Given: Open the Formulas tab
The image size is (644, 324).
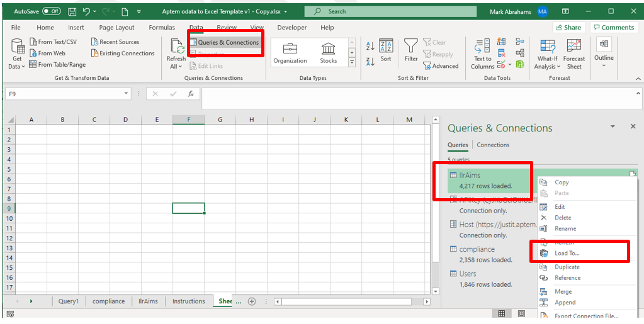Looking at the screenshot, I should tap(161, 28).
